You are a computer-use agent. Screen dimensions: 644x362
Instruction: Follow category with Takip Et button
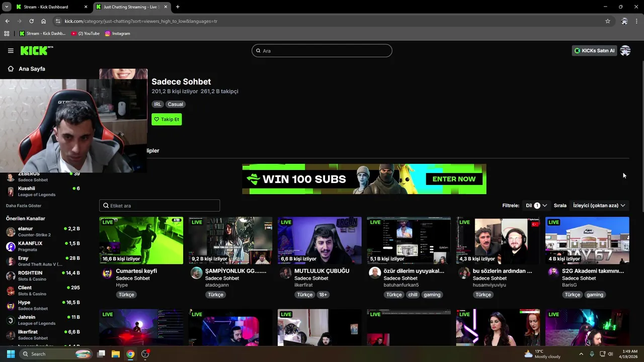[167, 120]
